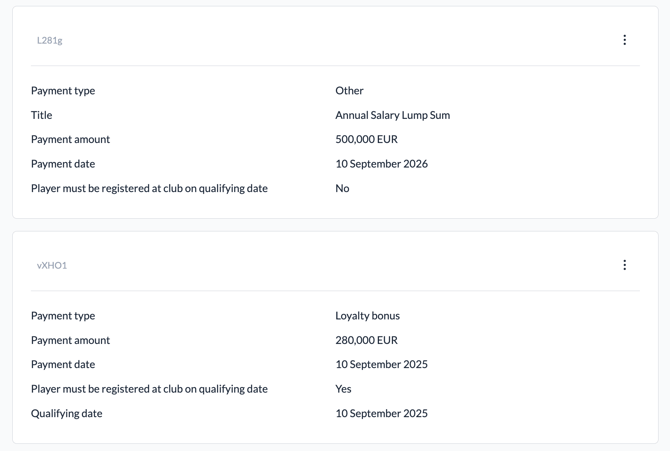Select the 'Annual Salary Lump Sum' title
Viewport: 670px width, 451px height.
coord(392,115)
